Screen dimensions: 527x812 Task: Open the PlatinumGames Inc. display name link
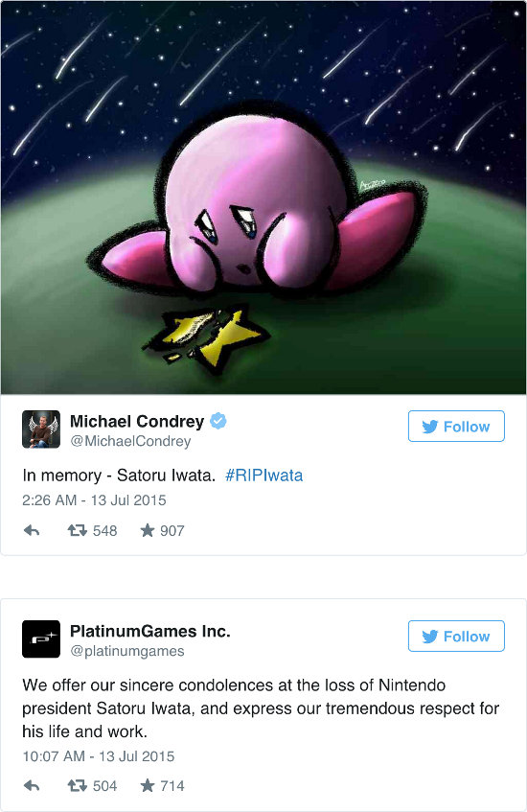click(x=150, y=631)
